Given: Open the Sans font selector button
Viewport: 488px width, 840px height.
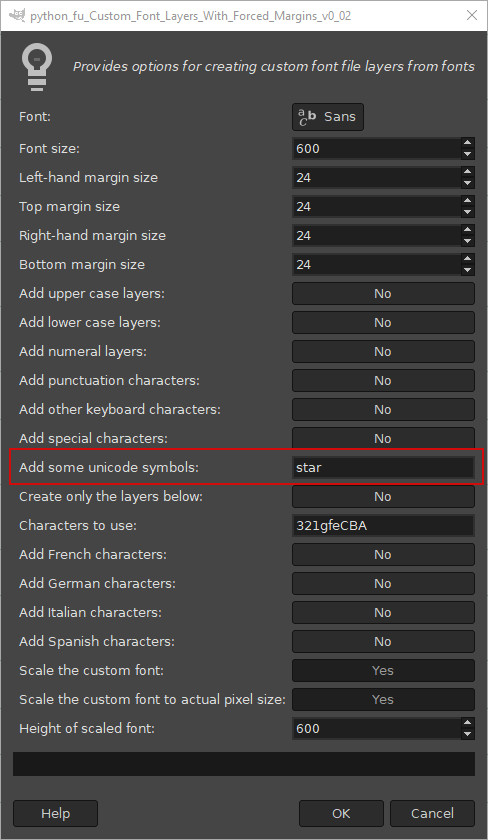Looking at the screenshot, I should tap(328, 117).
